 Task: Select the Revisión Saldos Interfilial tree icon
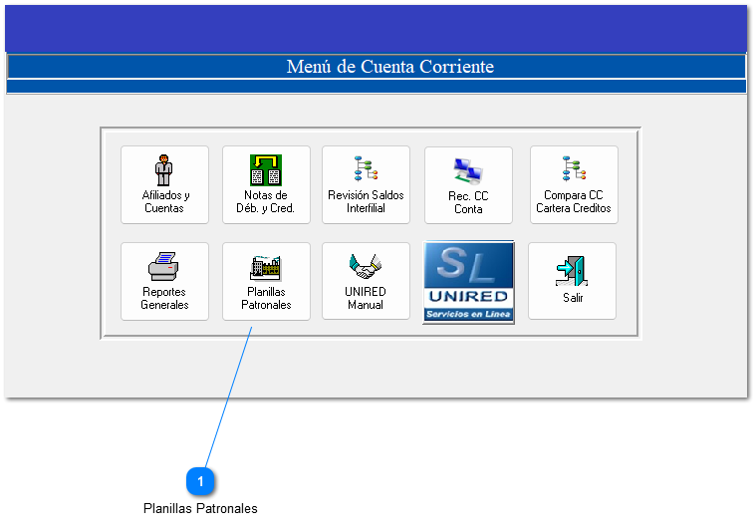pos(366,170)
